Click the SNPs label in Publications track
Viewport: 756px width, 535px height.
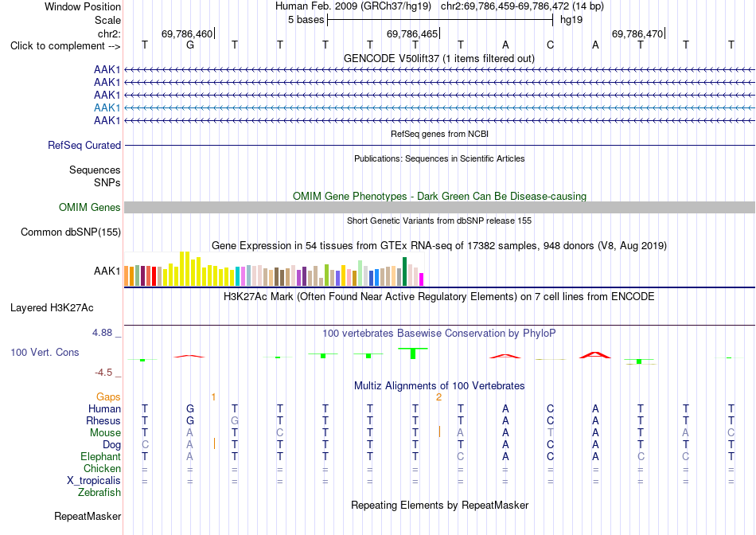coord(107,182)
